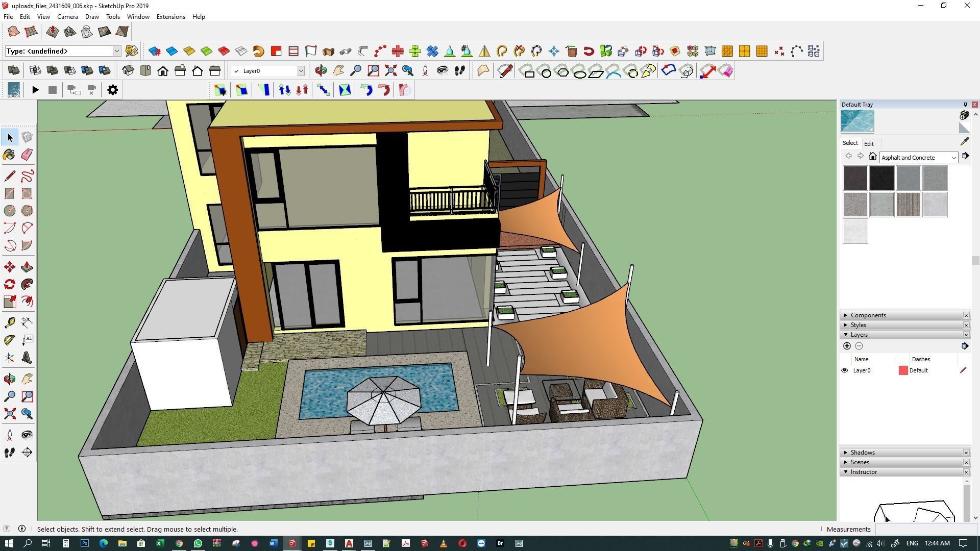Expand the Components panel

[868, 315]
